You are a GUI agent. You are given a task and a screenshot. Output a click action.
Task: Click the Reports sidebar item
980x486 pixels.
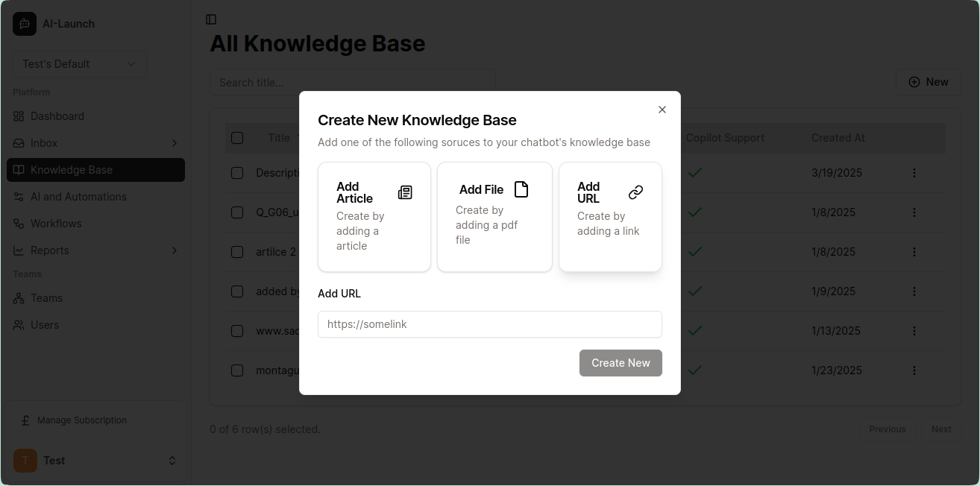coord(95,250)
